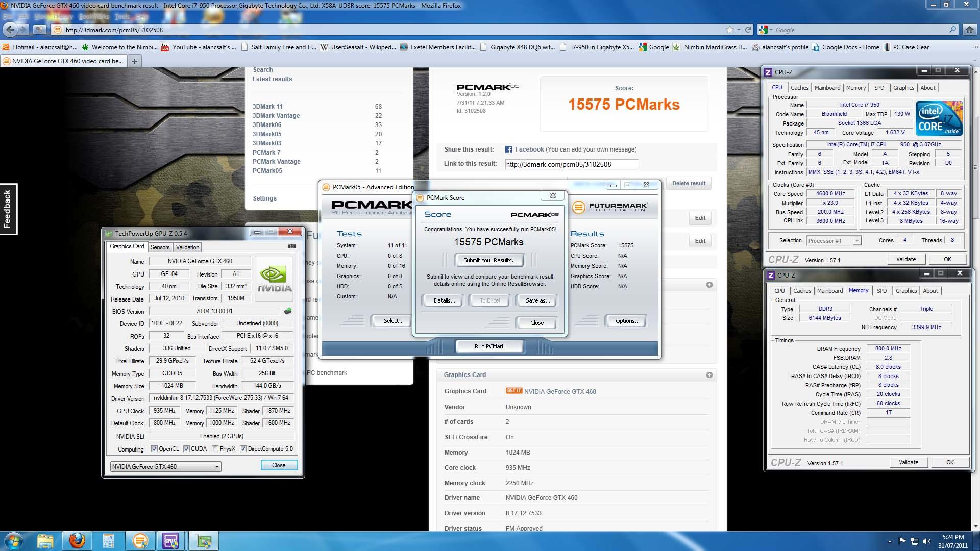The image size is (980, 551).
Task: Click the Intel Core i7 logo in CPU-Z
Action: [x=939, y=118]
